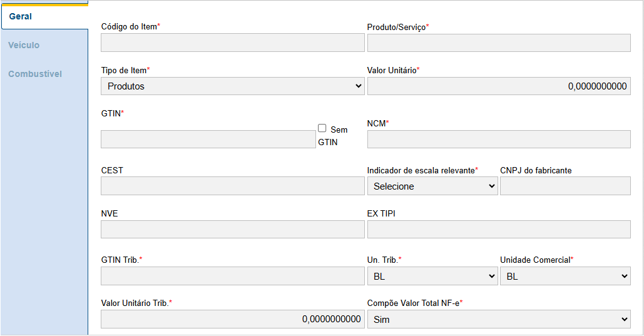The width and height of the screenshot is (644, 336).
Task: Select the GTIN text field
Action: pos(208,139)
